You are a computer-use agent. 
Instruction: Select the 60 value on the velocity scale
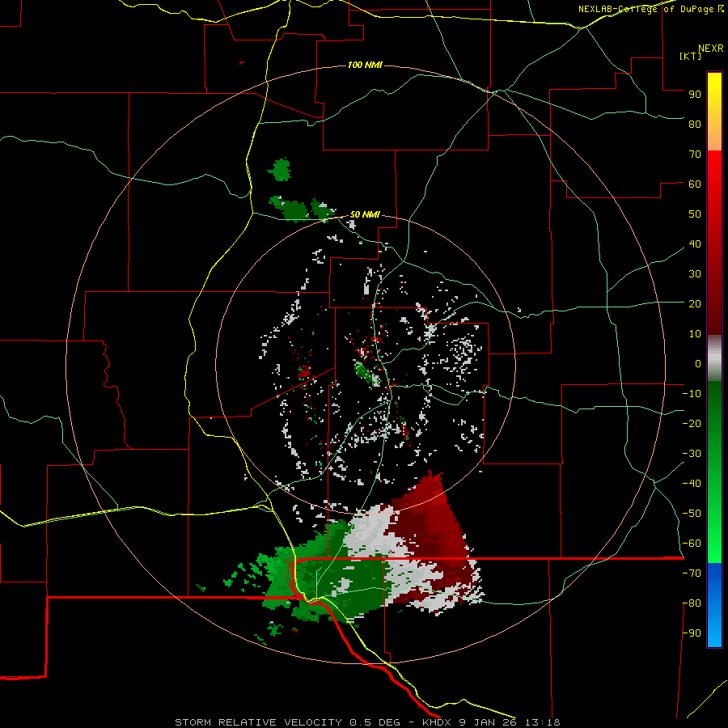(x=695, y=184)
